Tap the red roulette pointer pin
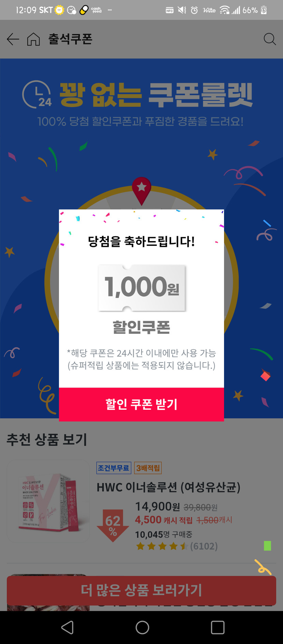The image size is (283, 644). [x=141, y=190]
